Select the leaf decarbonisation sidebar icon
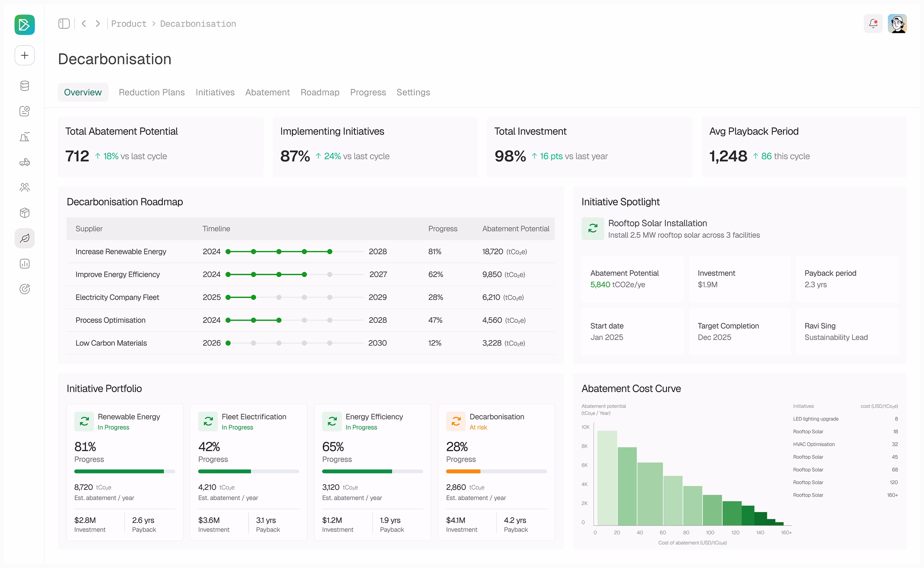 pyautogui.click(x=25, y=239)
